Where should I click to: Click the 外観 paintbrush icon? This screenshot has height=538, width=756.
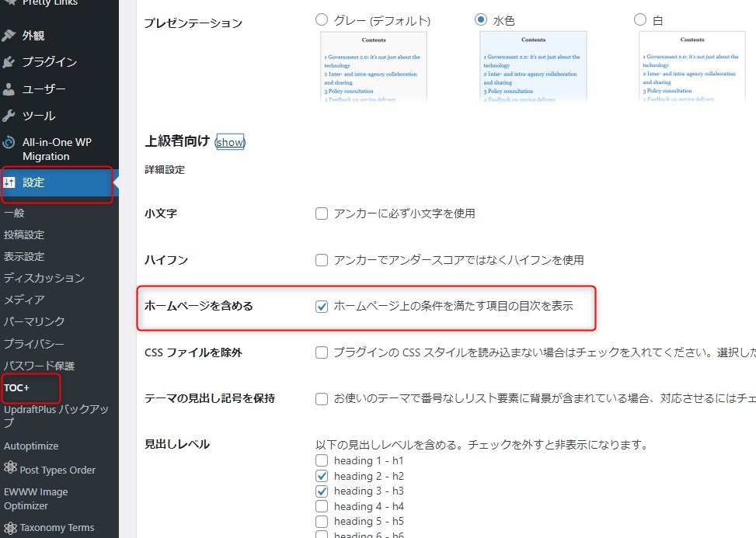point(9,36)
